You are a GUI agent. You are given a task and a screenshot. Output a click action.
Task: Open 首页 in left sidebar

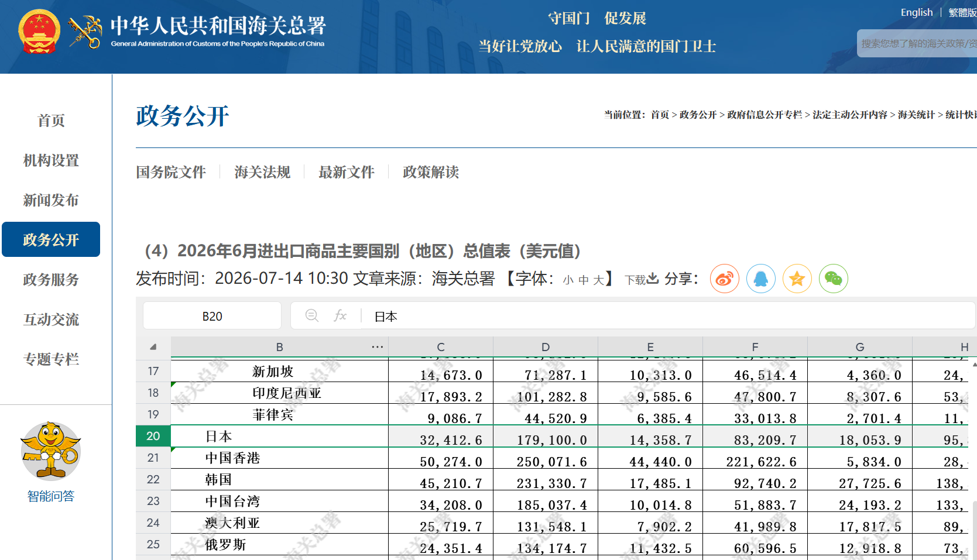point(51,121)
